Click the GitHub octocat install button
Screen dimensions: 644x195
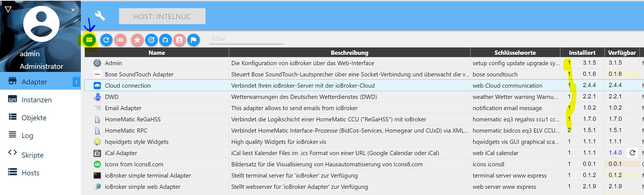165,40
